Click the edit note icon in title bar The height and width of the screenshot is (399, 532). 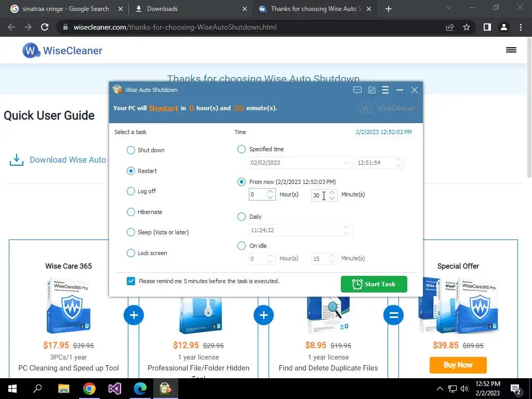point(372,90)
